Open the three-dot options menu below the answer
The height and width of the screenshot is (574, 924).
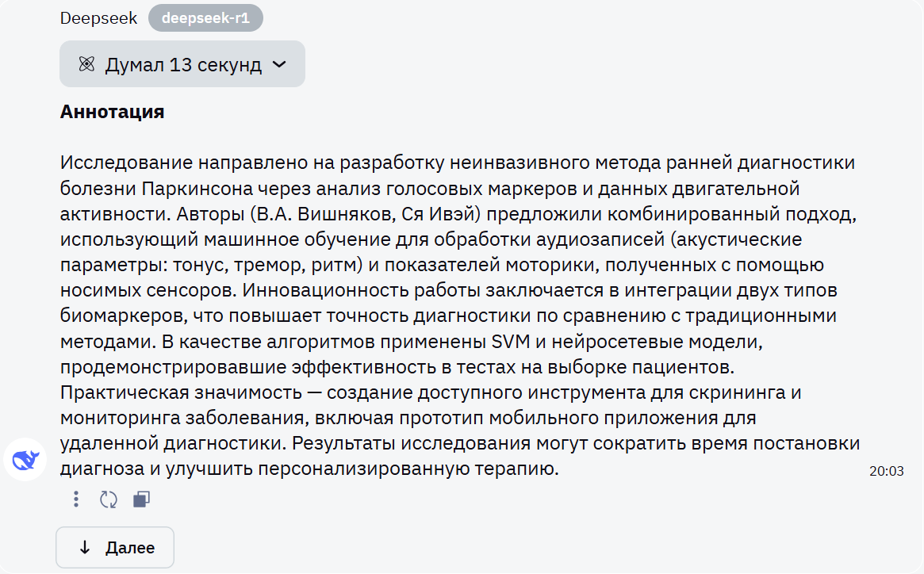click(x=75, y=499)
